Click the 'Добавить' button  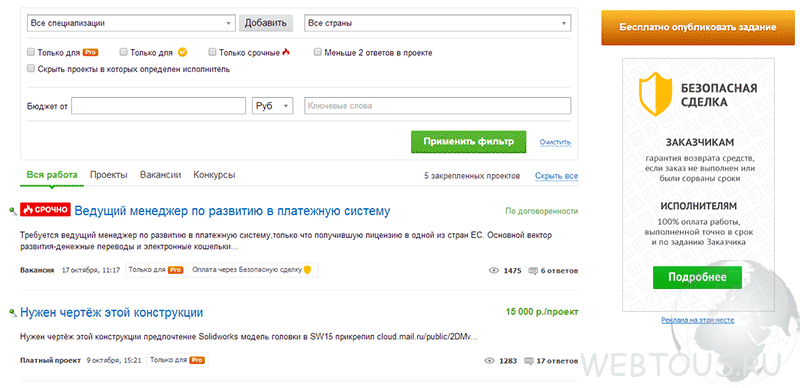coord(266,23)
